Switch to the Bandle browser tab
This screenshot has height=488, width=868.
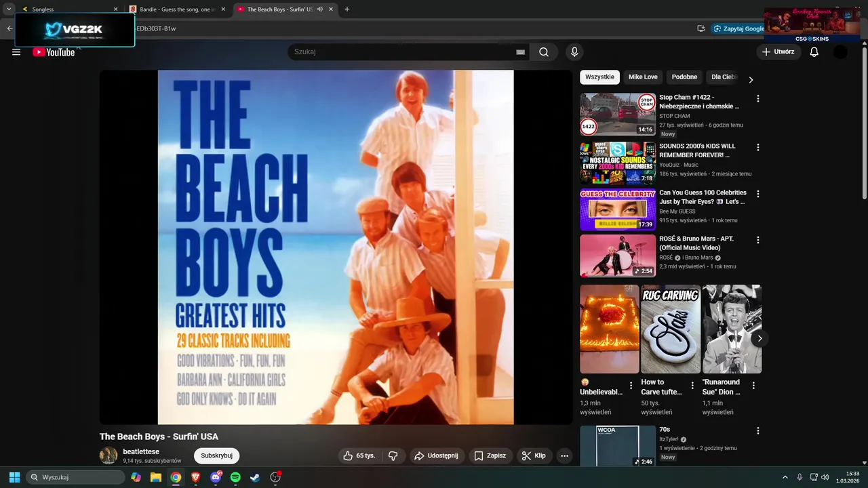177,9
